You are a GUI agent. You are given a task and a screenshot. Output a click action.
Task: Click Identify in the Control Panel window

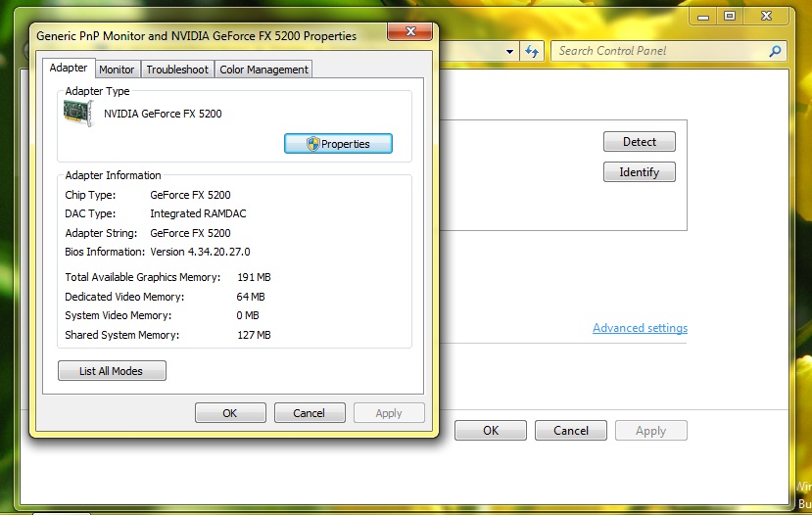639,172
